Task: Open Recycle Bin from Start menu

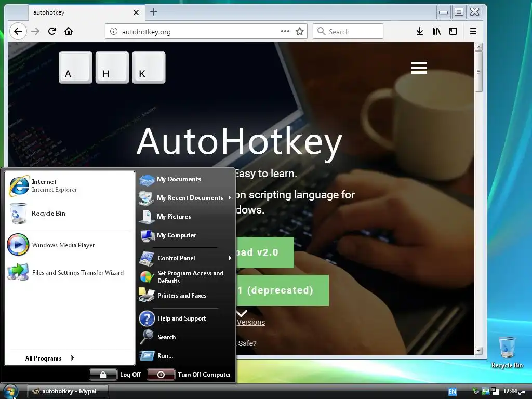Action: (69, 214)
